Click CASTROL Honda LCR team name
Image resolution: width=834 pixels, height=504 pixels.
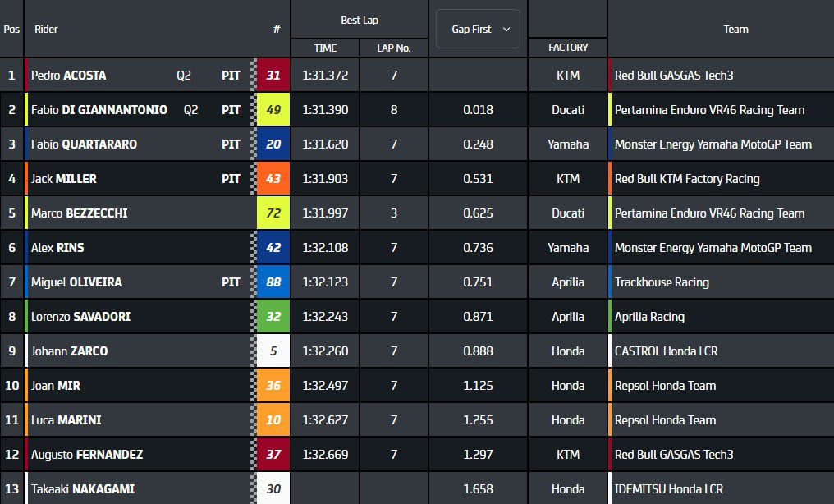(666, 351)
